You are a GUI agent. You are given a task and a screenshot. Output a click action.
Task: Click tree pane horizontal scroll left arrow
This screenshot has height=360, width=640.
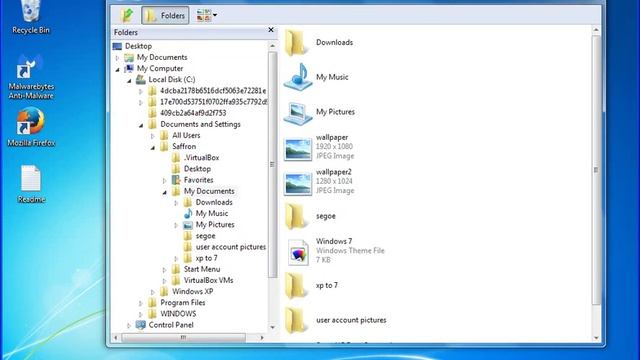click(x=116, y=338)
